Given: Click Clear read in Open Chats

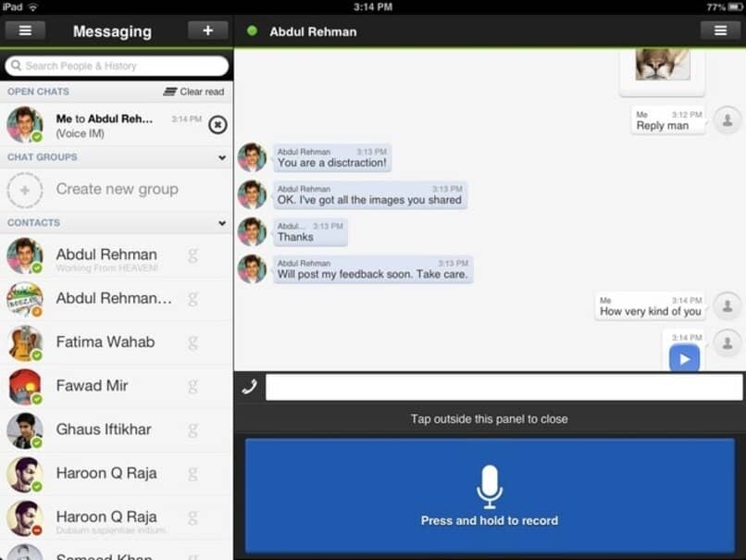Looking at the screenshot, I should click(x=194, y=92).
